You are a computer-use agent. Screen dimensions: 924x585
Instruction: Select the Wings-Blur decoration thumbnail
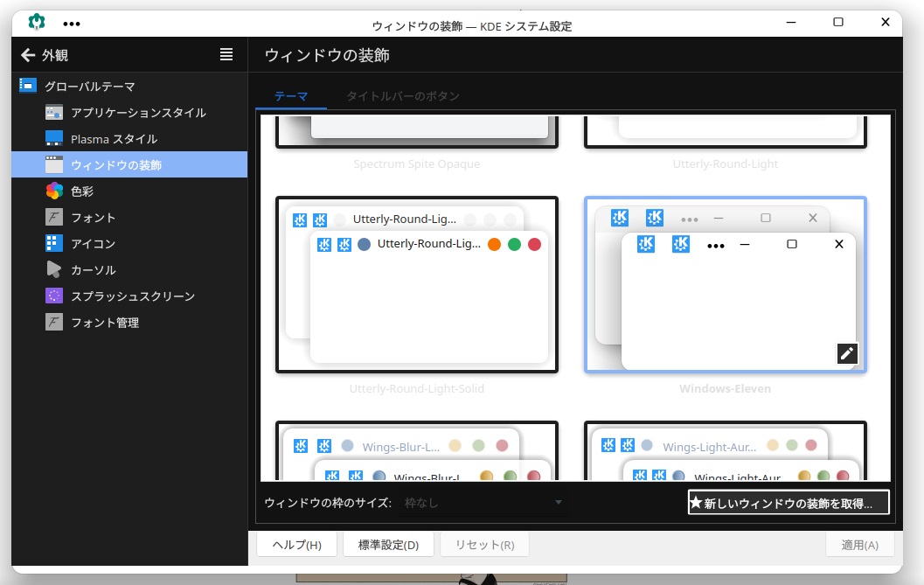tap(417, 451)
